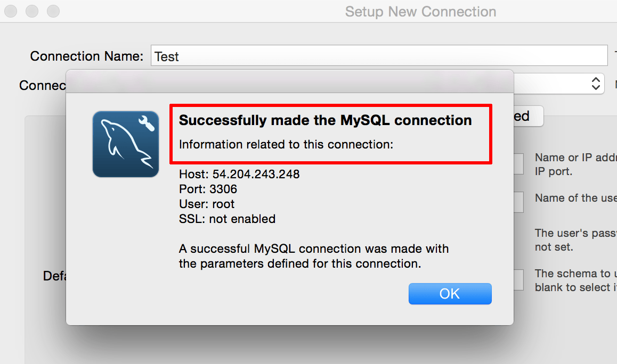Minimize the Setup New Connection window
Viewport: 617px width, 364px height.
[32, 11]
